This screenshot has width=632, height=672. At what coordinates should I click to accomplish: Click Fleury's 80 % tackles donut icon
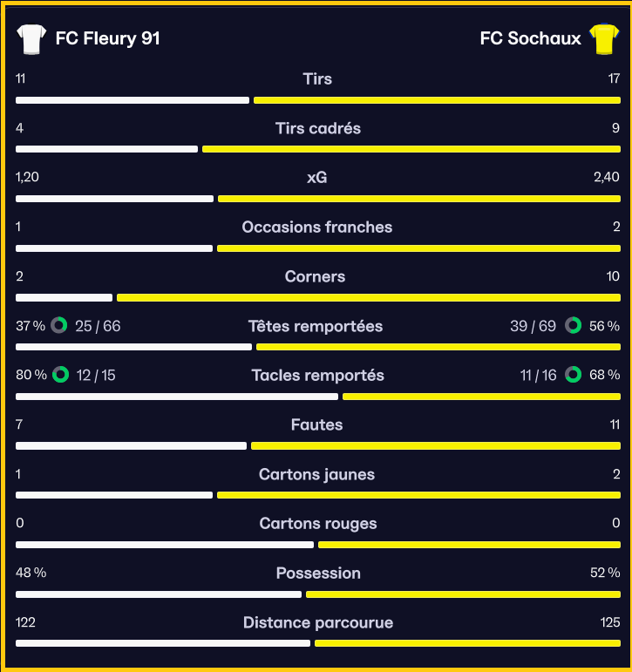pyautogui.click(x=60, y=375)
